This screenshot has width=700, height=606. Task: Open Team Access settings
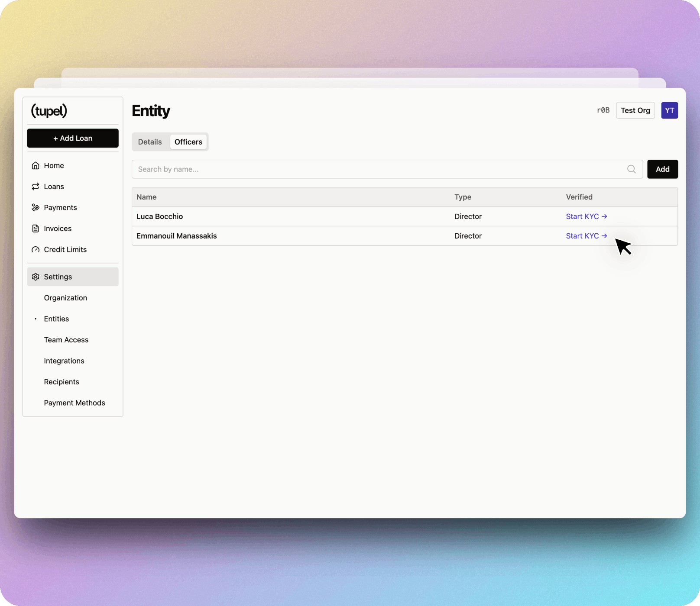pyautogui.click(x=66, y=340)
